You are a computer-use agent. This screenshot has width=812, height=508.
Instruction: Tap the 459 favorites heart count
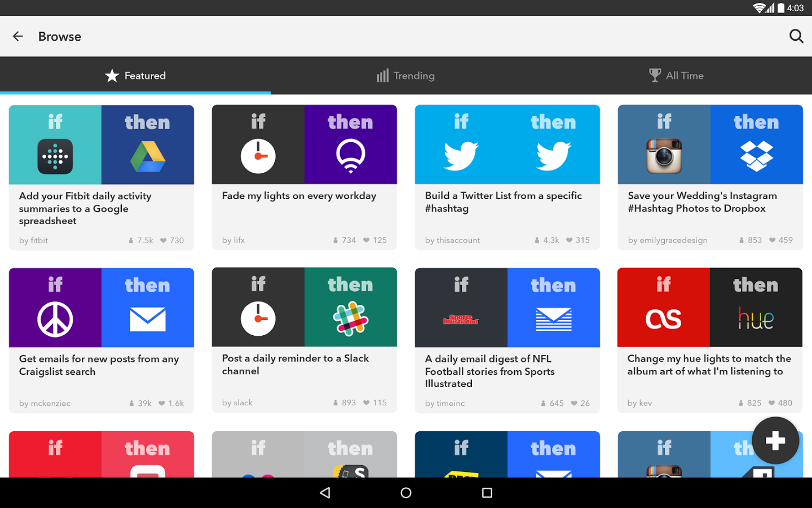781,240
